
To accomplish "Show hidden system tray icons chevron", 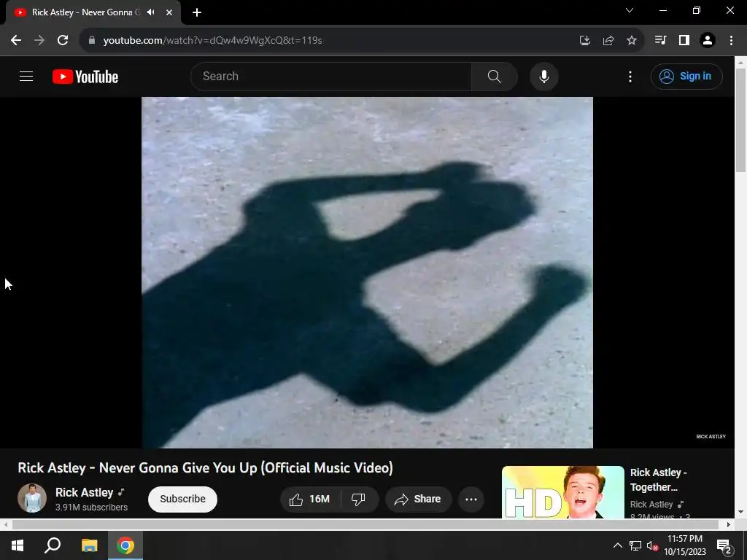I will (x=617, y=545).
